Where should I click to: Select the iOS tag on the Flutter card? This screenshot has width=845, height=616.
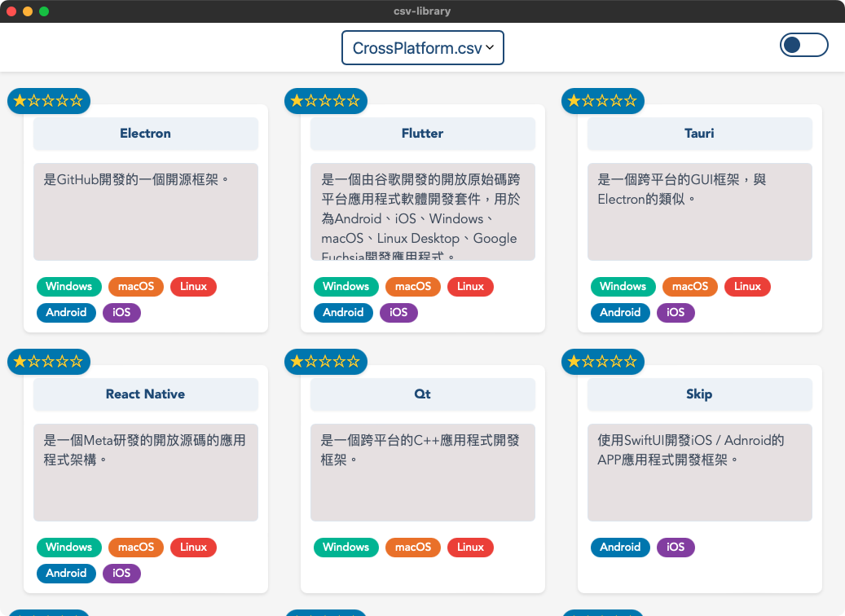pyautogui.click(x=398, y=313)
